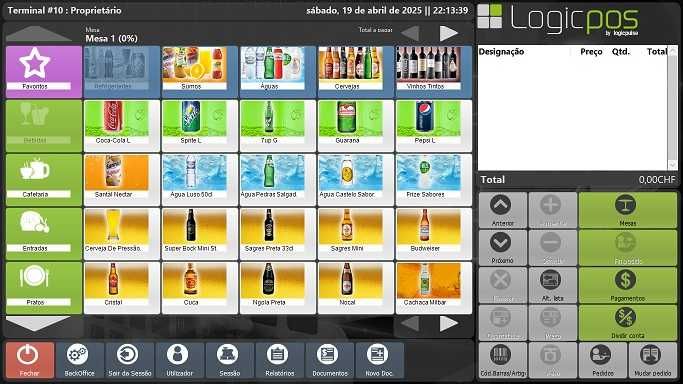Open the Mesas tables button
Image resolution: width=683 pixels, height=384 pixels.
tap(628, 210)
